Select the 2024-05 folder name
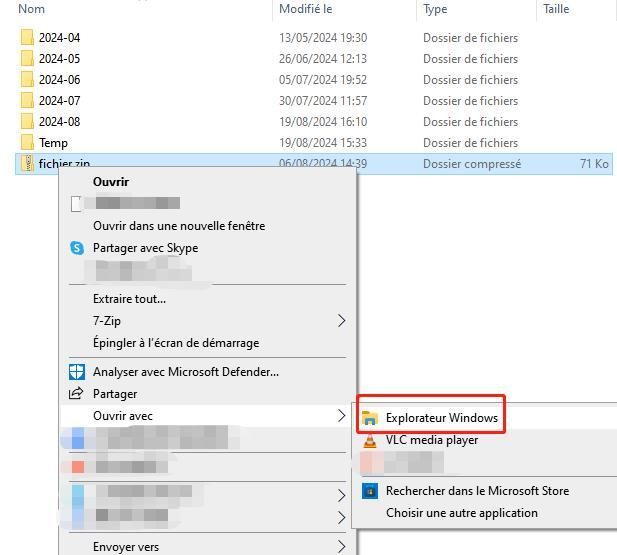This screenshot has height=555, width=617. click(x=59, y=59)
